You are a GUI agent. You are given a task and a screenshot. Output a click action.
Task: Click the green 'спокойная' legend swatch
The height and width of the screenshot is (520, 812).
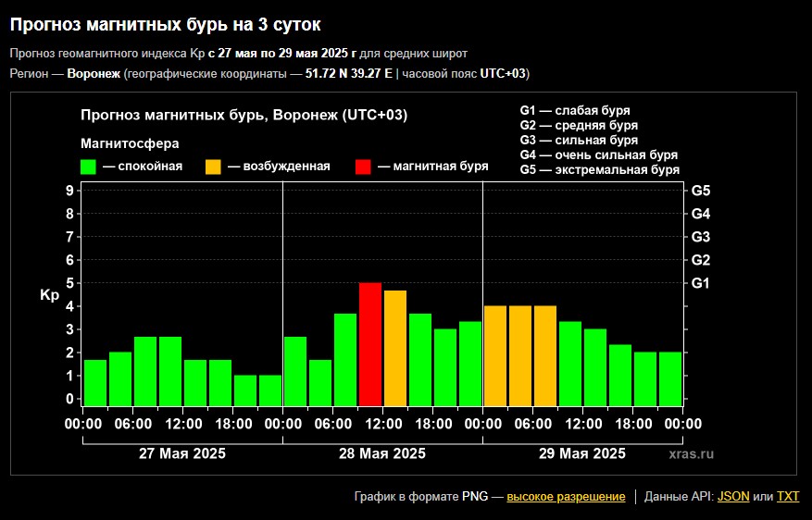89,167
